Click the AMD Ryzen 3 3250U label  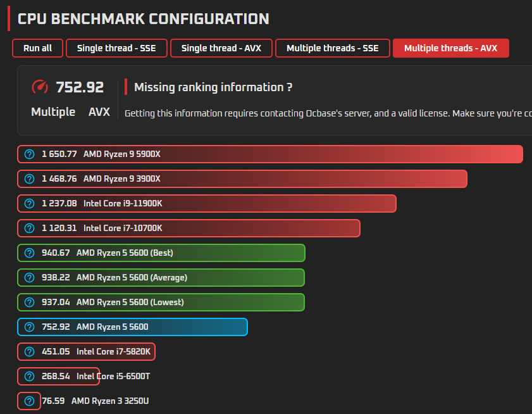coord(110,401)
